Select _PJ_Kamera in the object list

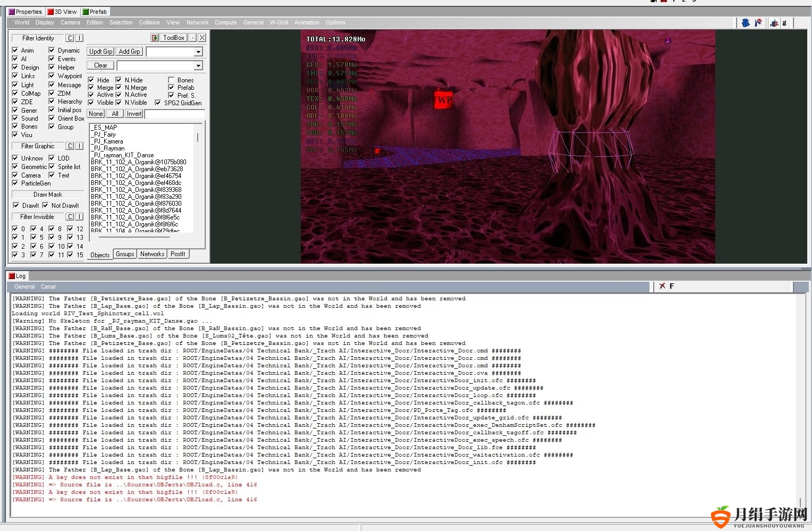click(107, 141)
